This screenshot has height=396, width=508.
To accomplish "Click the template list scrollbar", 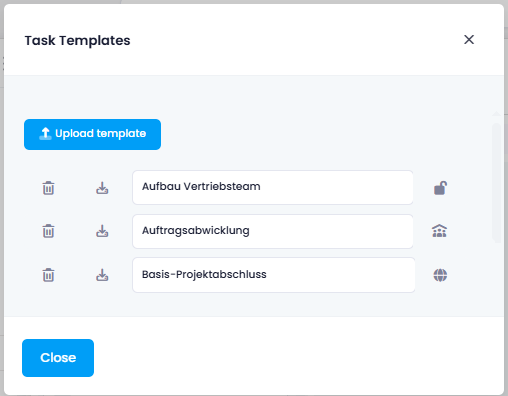I will point(496,183).
